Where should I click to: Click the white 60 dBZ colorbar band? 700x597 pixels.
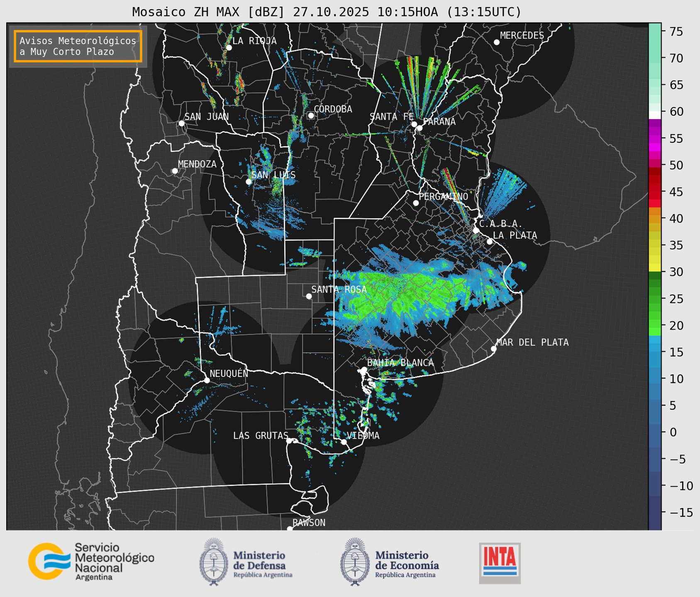pyautogui.click(x=655, y=115)
